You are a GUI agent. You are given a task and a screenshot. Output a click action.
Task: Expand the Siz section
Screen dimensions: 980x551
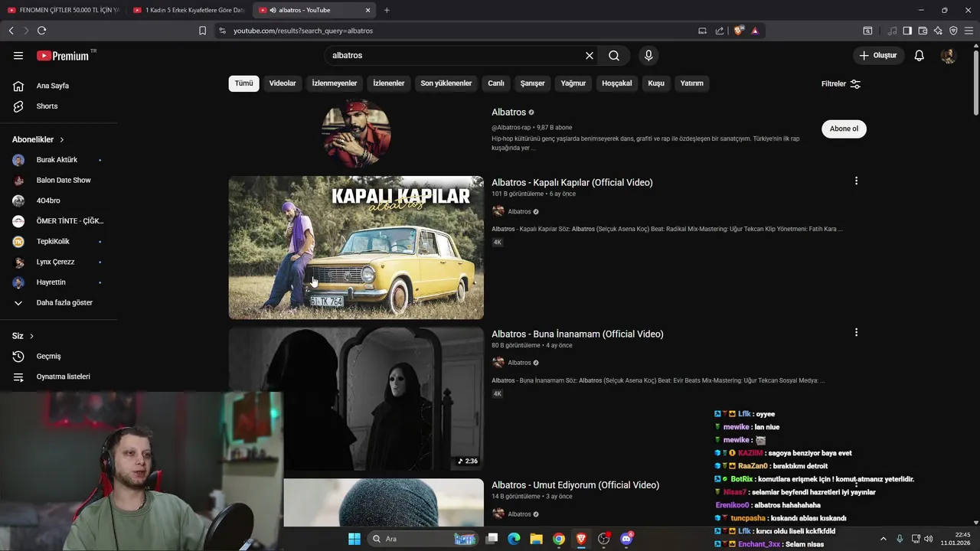point(23,336)
